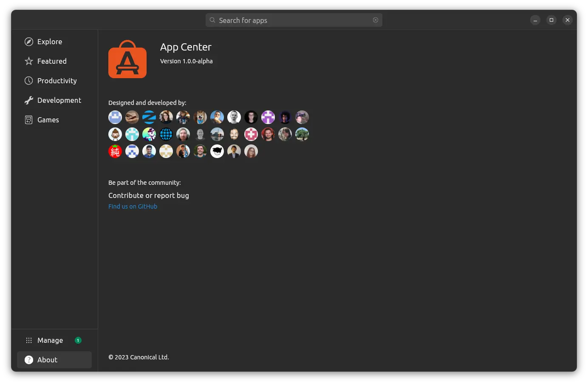Open the Explore section

54,42
